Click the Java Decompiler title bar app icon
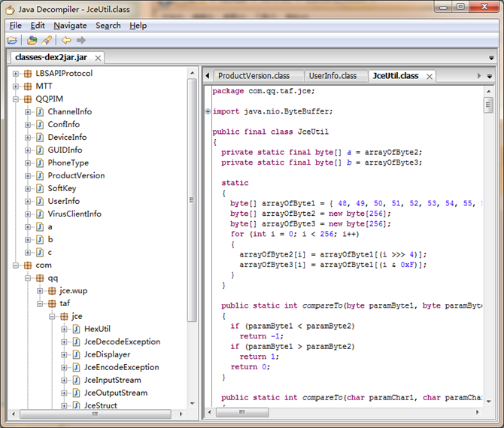 point(11,10)
